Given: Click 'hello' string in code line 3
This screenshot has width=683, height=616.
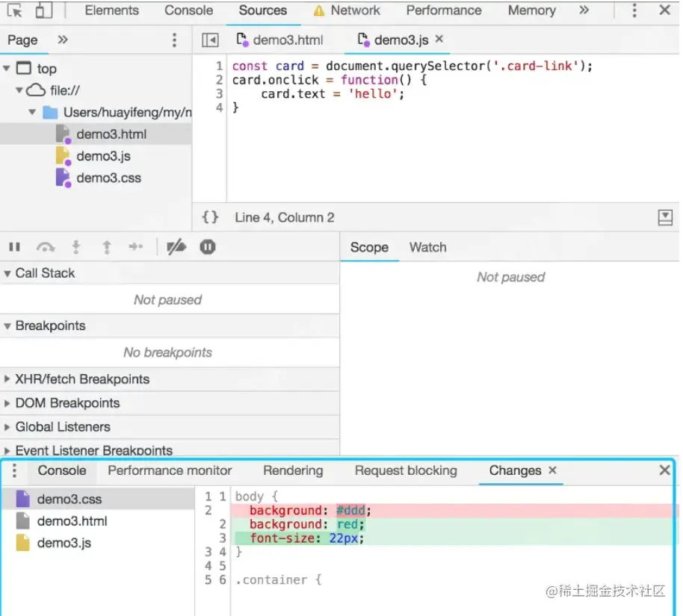Looking at the screenshot, I should (372, 93).
